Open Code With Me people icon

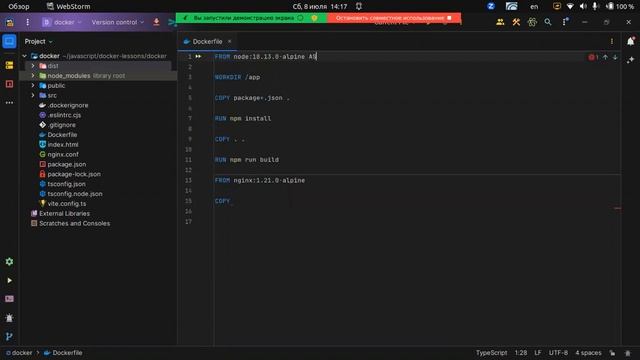tap(500, 22)
